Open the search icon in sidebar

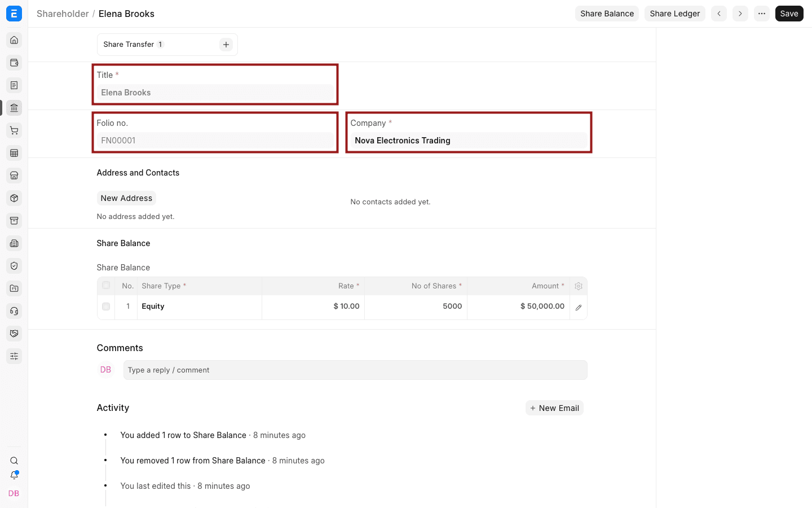(x=14, y=461)
